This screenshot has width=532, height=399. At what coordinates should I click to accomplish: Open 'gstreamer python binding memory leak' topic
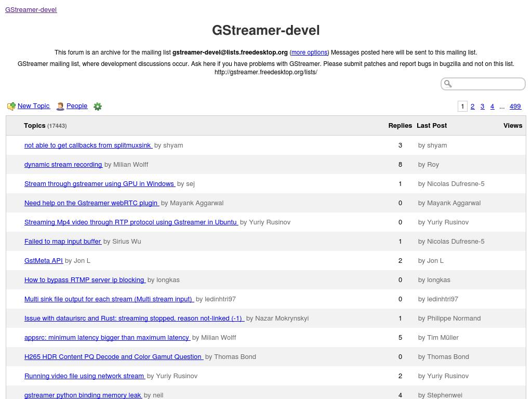tap(83, 395)
